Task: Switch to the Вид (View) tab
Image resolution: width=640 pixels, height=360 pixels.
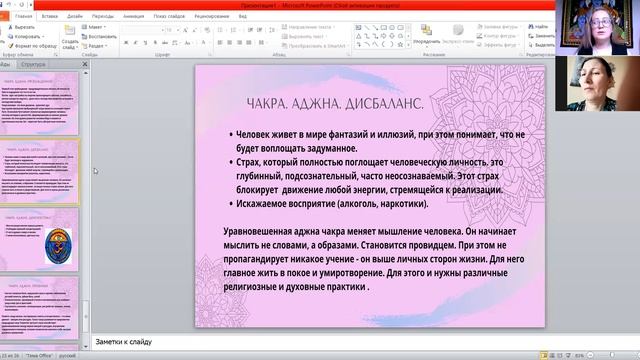Action: coord(243,16)
